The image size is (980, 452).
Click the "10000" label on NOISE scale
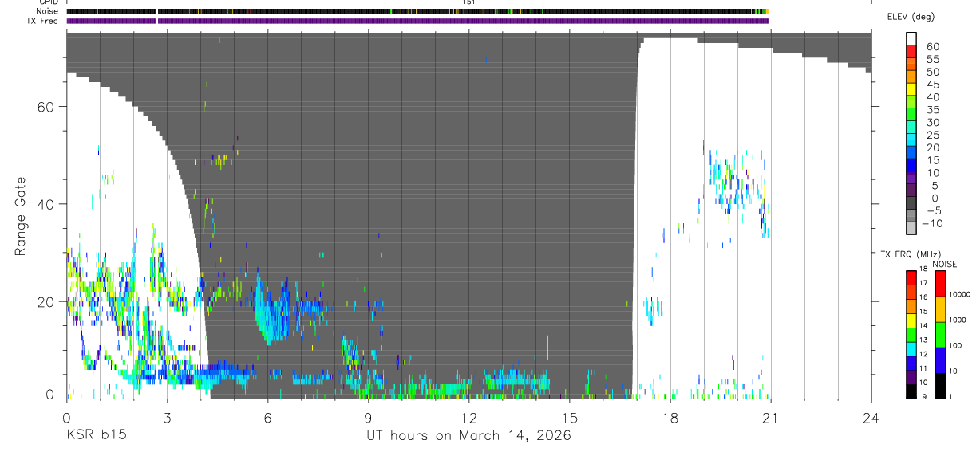coord(958,295)
